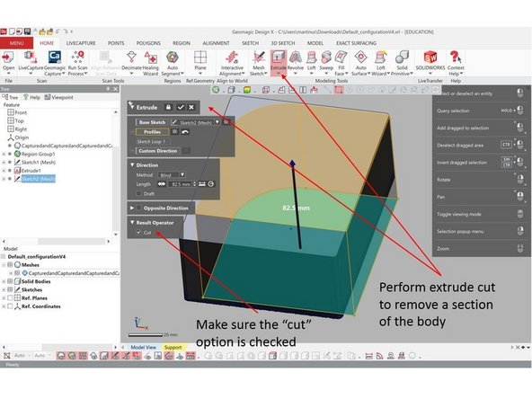Switch to the EXACT SURFACING tab

(356, 43)
